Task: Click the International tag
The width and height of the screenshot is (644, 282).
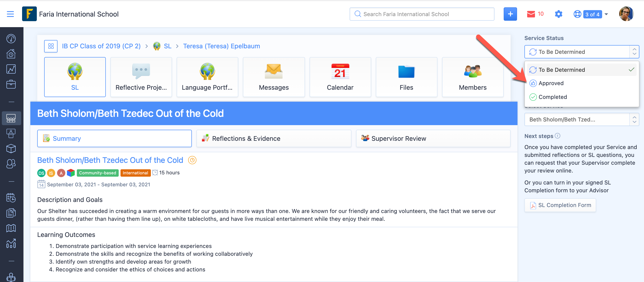Action: (x=135, y=173)
